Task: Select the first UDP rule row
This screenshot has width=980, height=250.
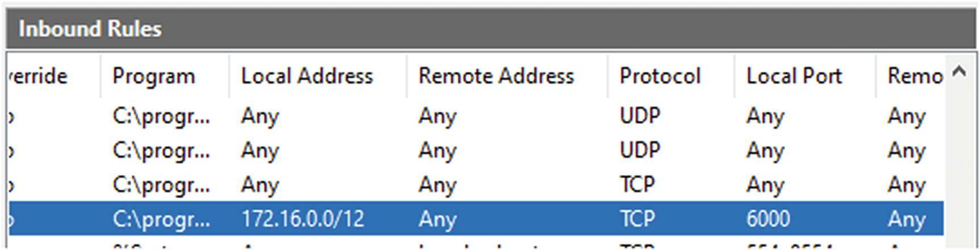Action: click(476, 116)
